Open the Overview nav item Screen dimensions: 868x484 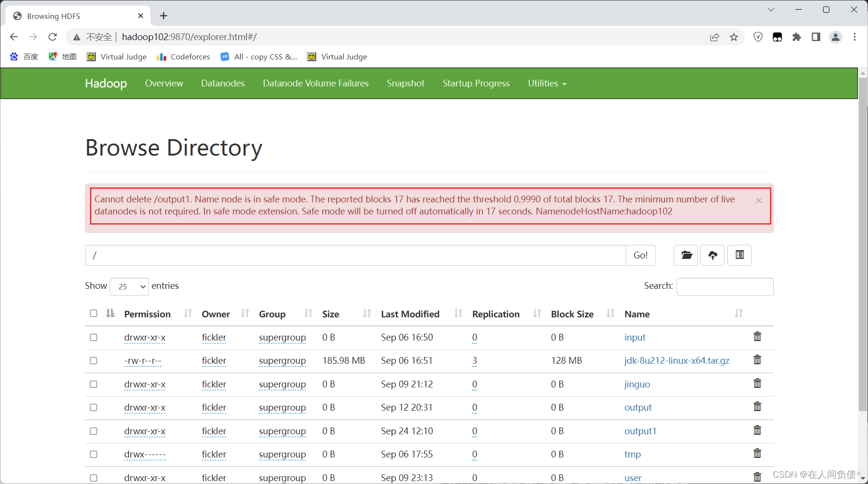tap(164, 83)
